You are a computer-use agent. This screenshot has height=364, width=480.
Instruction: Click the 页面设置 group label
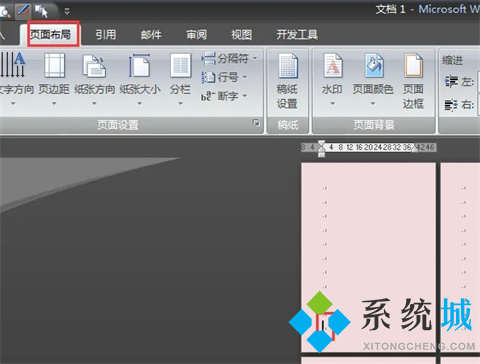(x=118, y=125)
